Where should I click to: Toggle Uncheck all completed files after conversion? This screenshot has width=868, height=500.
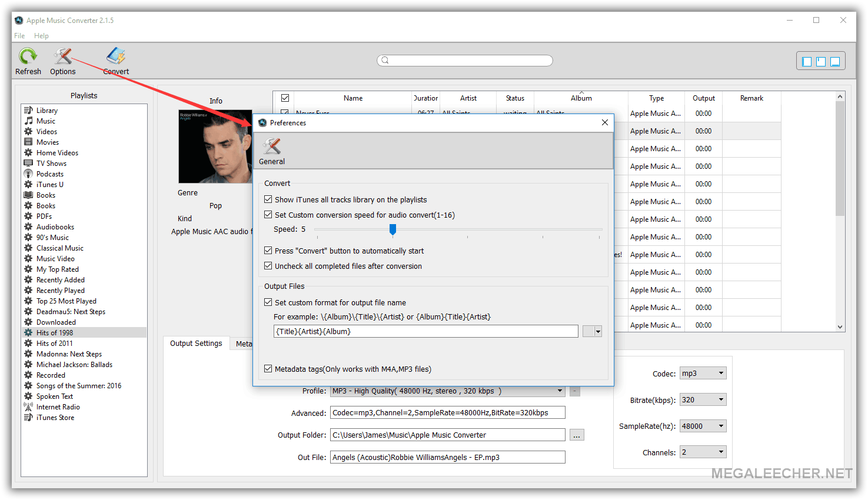tap(268, 266)
